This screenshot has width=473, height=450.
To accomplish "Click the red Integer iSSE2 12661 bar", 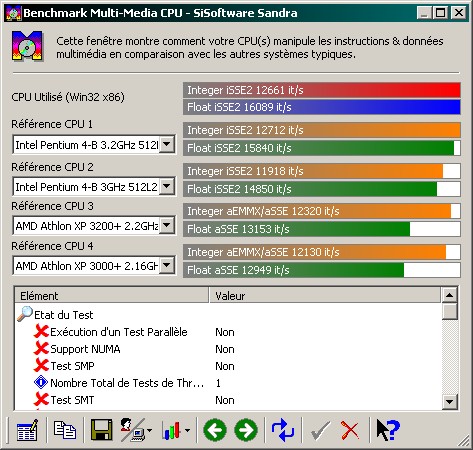I will point(322,90).
